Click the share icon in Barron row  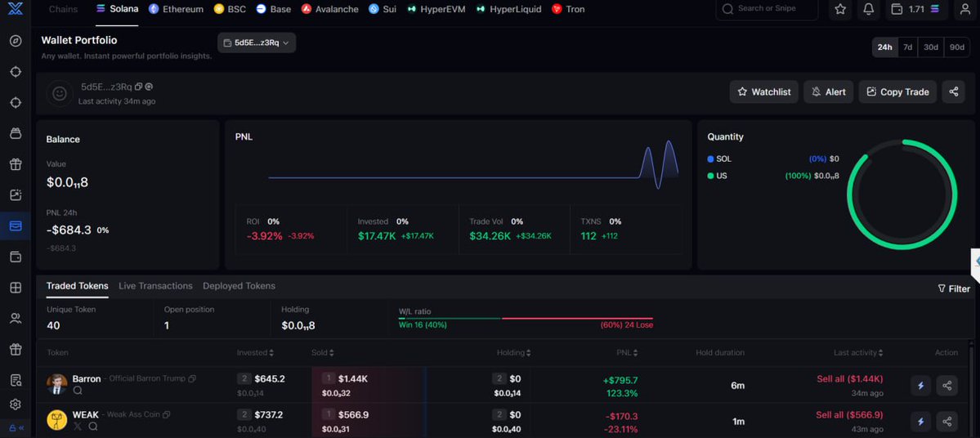pos(946,386)
